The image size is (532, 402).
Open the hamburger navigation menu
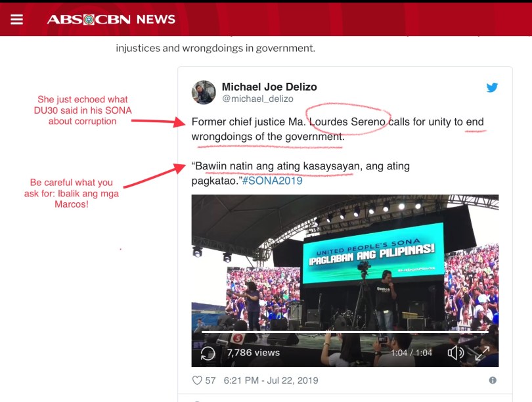point(16,19)
